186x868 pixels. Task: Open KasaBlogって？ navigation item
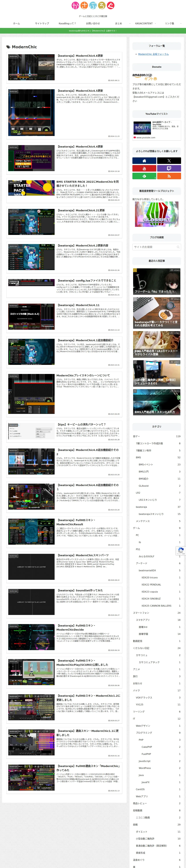tap(67, 24)
